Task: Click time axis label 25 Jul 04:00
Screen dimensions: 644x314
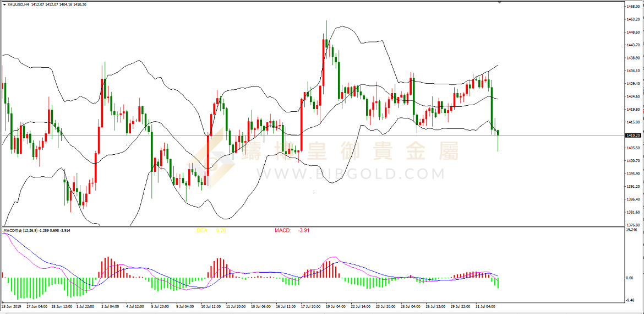Action: pos(411,306)
